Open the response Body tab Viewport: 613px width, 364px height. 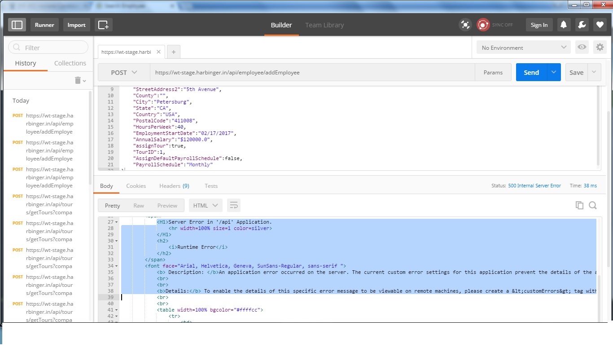[x=106, y=186]
